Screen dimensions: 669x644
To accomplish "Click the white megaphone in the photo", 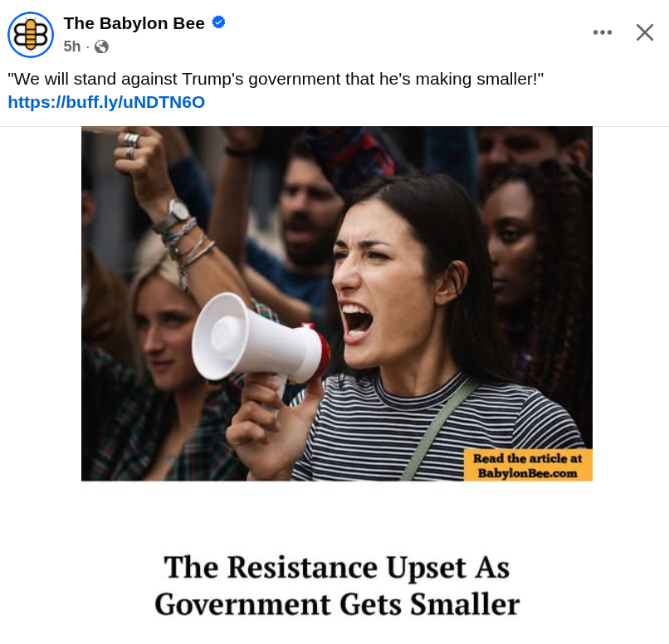I will click(261, 339).
